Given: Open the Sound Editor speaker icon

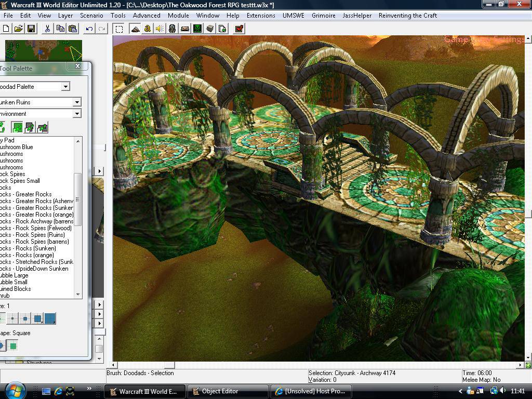Looking at the screenshot, I should coord(159,29).
